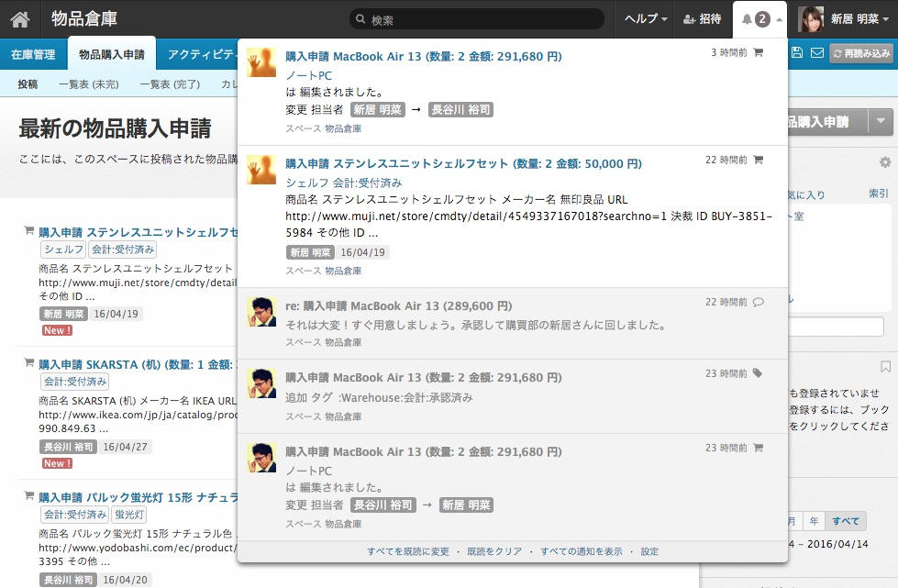Click ノートPC tag in top notification
The width and height of the screenshot is (898, 588).
click(x=309, y=75)
